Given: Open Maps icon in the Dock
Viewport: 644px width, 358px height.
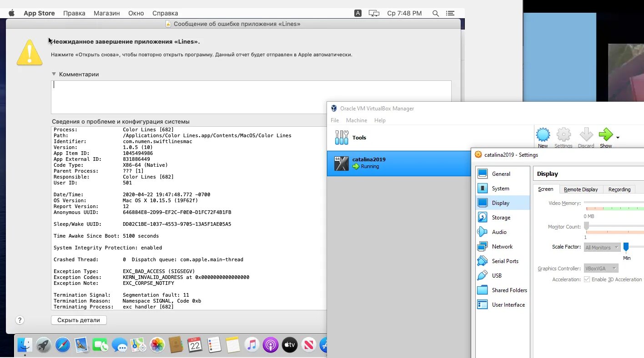Looking at the screenshot, I should click(x=138, y=345).
